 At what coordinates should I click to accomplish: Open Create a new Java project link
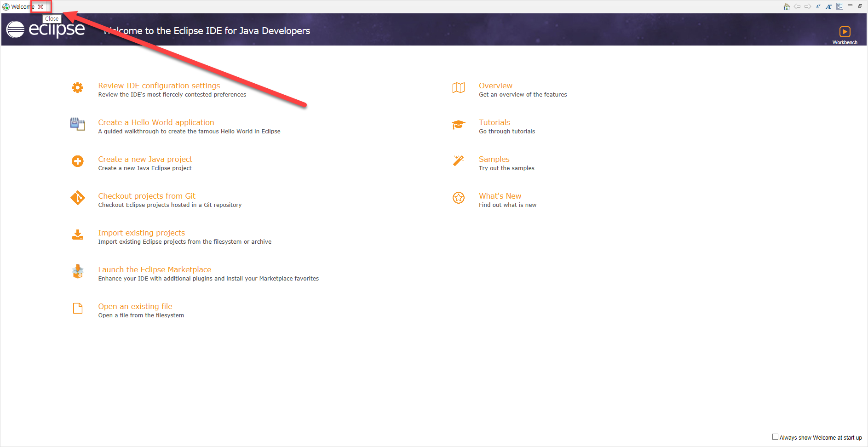(x=145, y=159)
